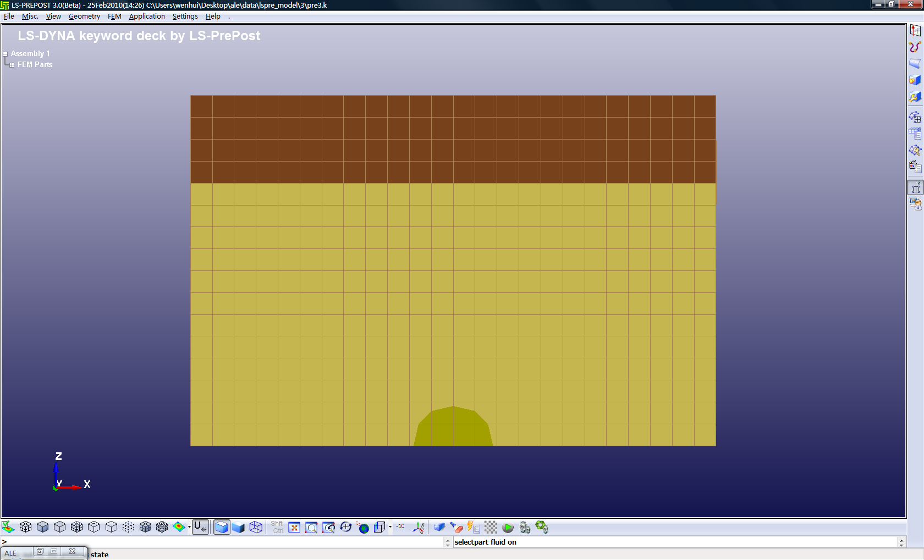Expand the FEM Parts tree node
Viewport: 924px width, 560px height.
12,65
